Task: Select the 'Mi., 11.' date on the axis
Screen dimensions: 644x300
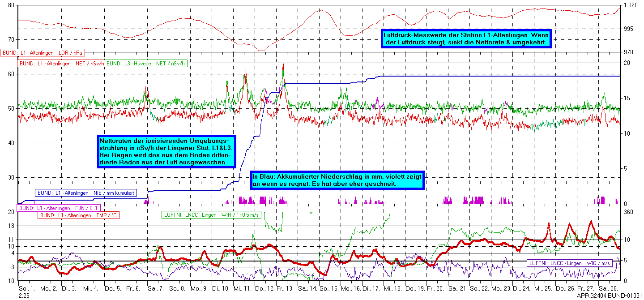Action: point(242,290)
